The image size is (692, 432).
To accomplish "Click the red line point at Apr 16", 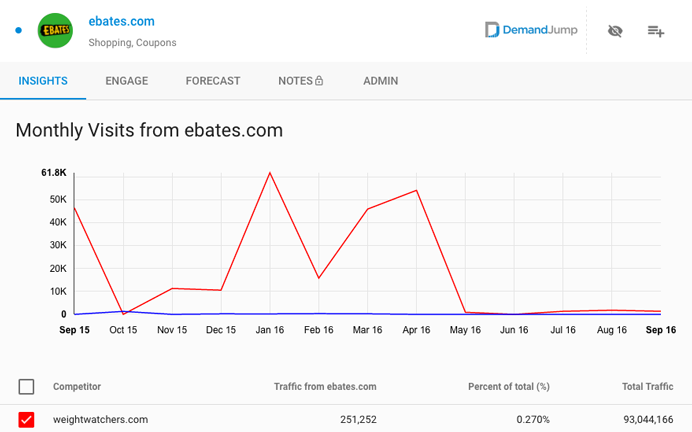I will (x=416, y=191).
